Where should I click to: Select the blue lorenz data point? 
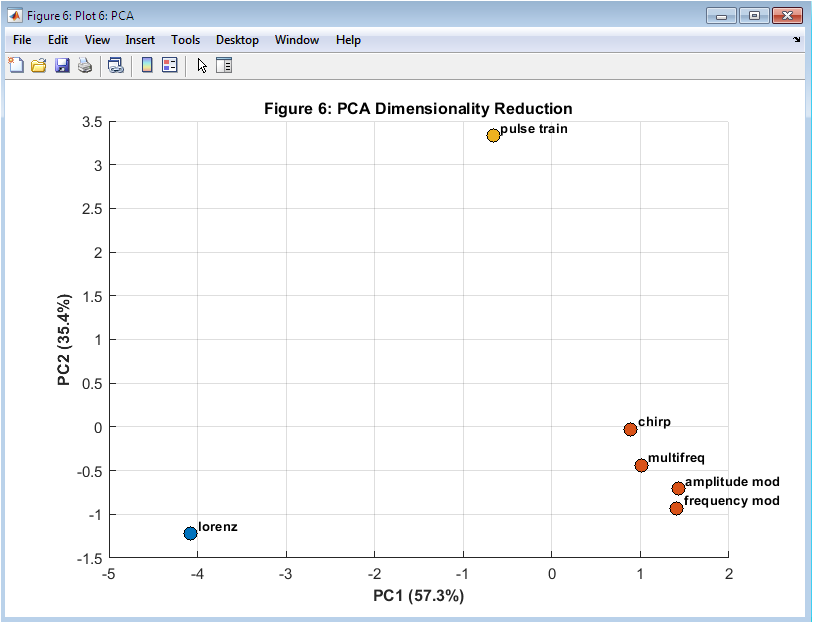tap(190, 533)
